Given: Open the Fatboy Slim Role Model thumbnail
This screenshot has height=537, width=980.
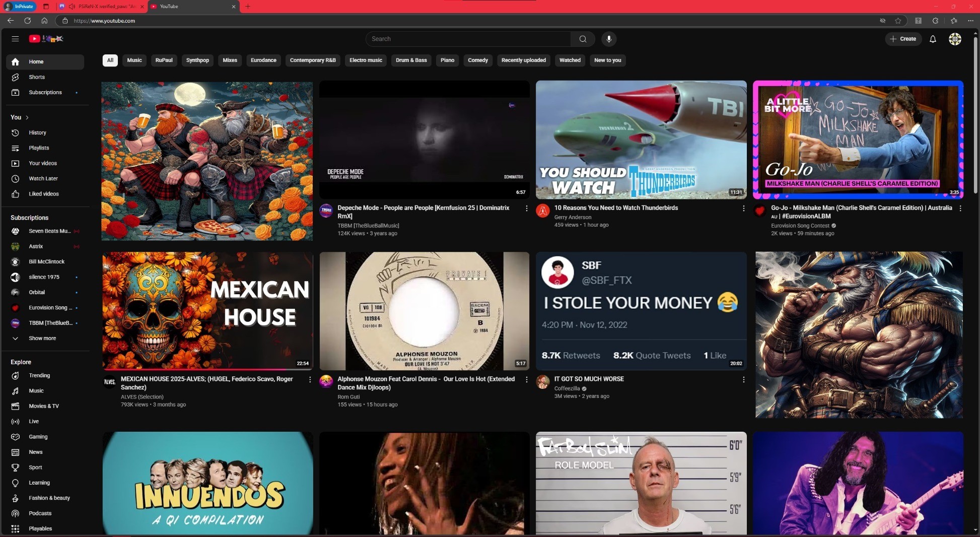Looking at the screenshot, I should click(641, 483).
